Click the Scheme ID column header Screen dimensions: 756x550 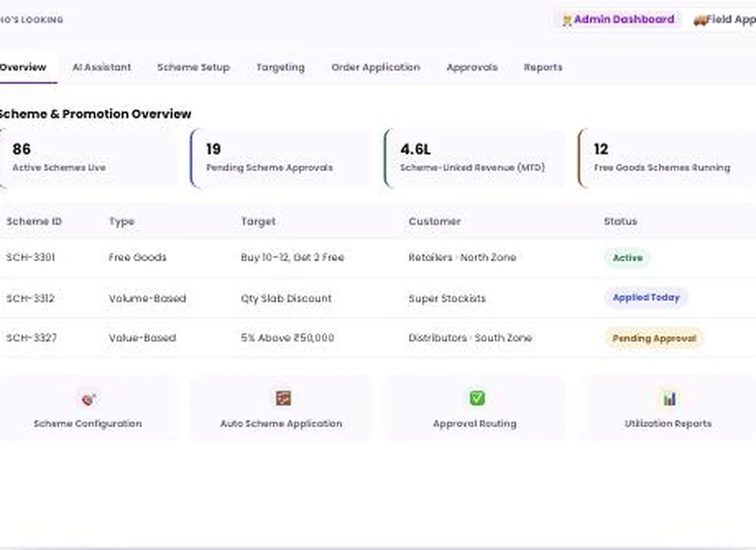34,222
